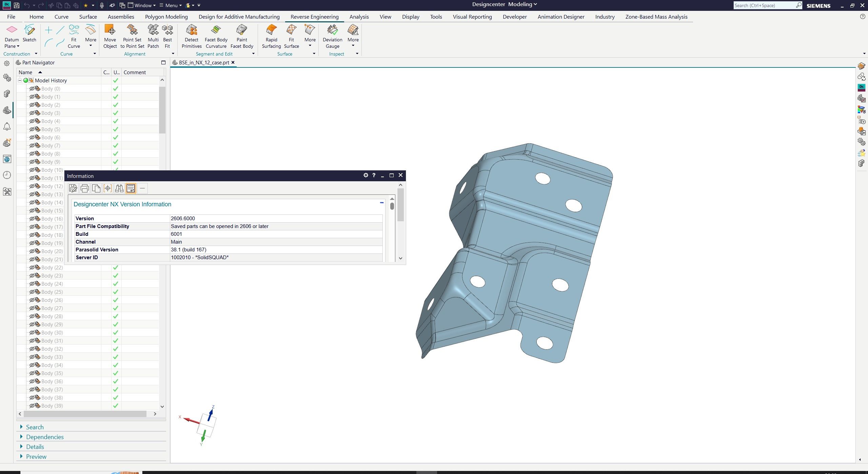The width and height of the screenshot is (868, 474).
Task: Run the Best Fit alignment
Action: [167, 36]
